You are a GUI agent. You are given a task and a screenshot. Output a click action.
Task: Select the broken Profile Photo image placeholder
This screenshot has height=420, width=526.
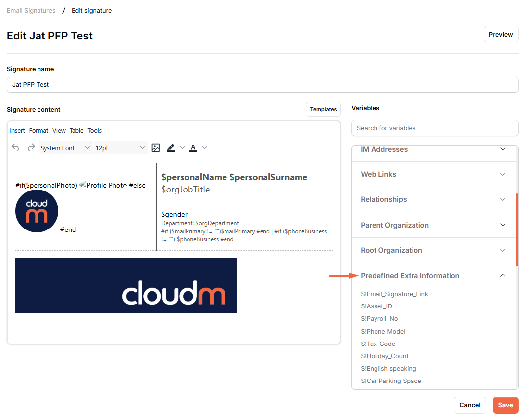tap(103, 185)
